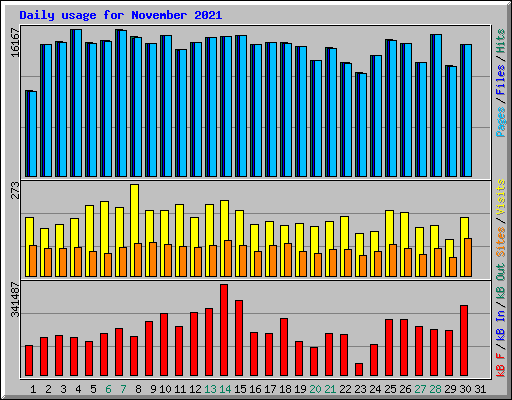Click the cyan pages bar for day 1
Viewport: 512px width, 400px height.
tap(33, 134)
